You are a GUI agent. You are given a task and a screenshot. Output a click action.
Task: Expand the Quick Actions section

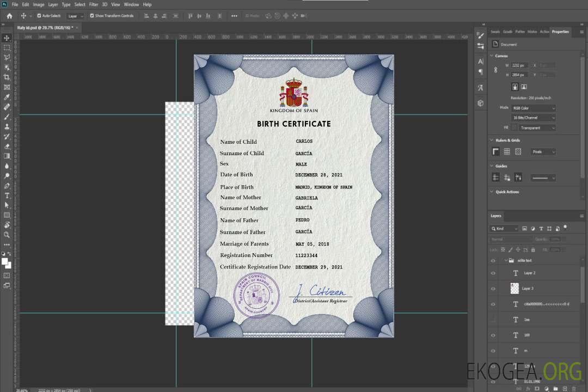492,192
